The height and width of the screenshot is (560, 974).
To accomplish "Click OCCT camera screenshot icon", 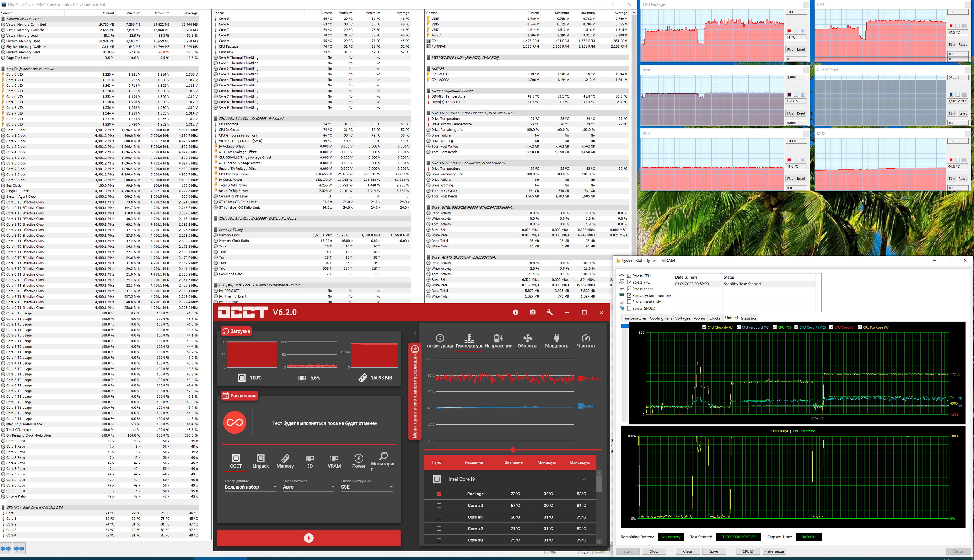I will [533, 312].
